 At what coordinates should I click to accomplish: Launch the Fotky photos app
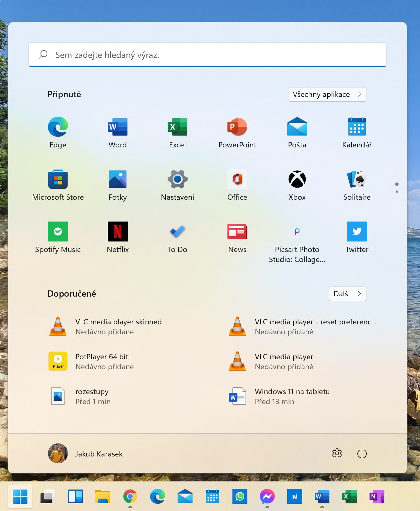pos(118,185)
